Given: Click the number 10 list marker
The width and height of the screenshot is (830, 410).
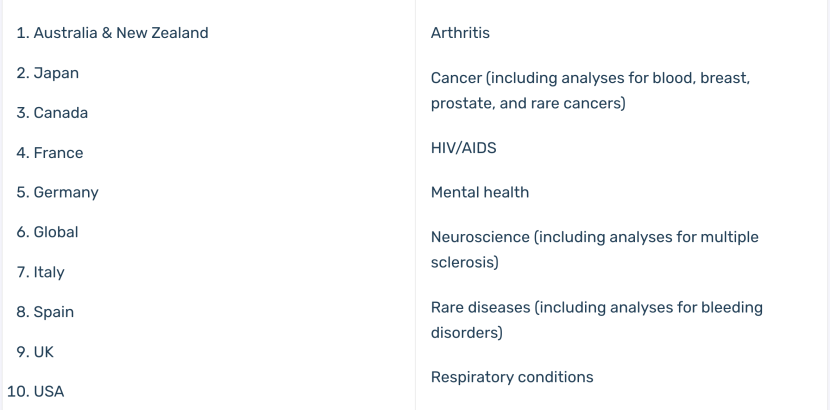Looking at the screenshot, I should pos(18,392).
